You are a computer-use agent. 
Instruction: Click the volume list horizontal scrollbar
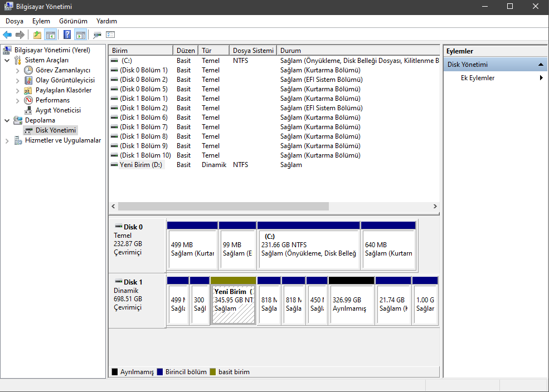[x=223, y=206]
